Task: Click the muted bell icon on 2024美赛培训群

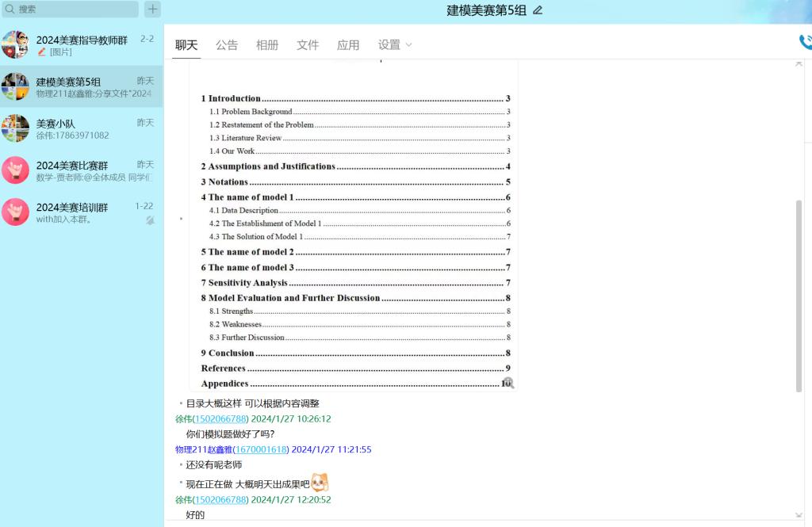Action: click(x=150, y=220)
